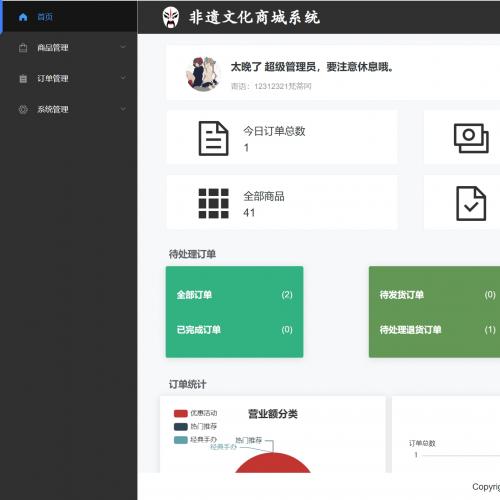Click the (1) count beside 待处理退货订单
The image size is (500, 500).
(490, 330)
